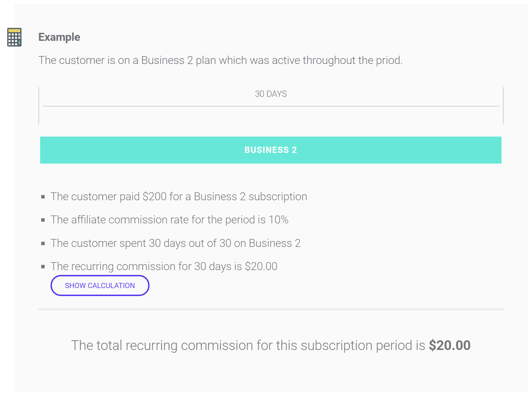Click the recurring commission for 30 days bullet
Screen dimensions: 532x397
point(164,266)
